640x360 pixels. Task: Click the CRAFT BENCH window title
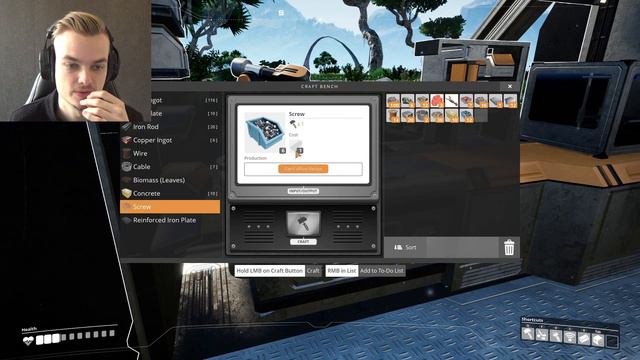tap(319, 87)
